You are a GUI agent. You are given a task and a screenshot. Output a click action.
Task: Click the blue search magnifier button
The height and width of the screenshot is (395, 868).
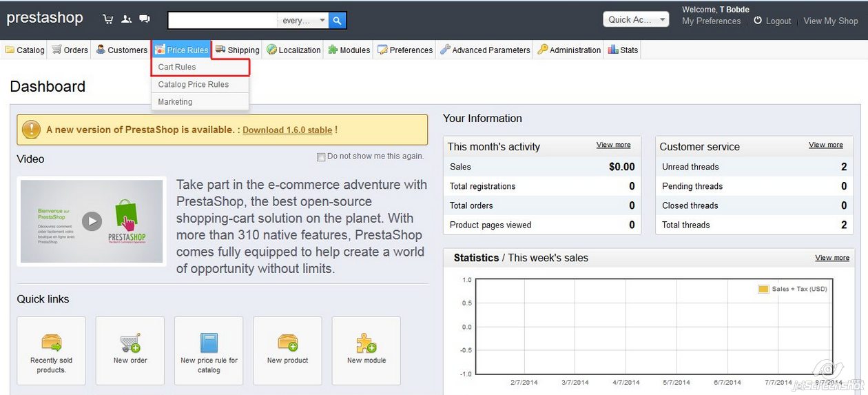tap(337, 21)
